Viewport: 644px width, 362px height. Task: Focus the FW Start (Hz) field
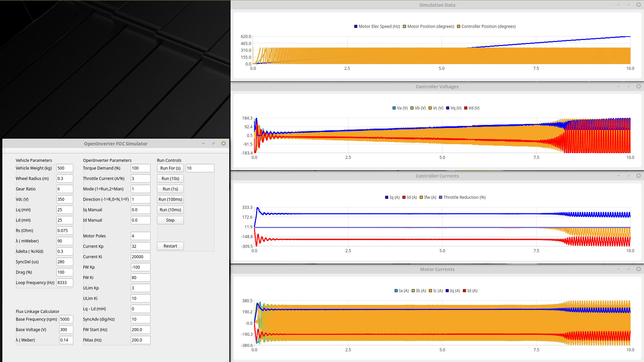[x=140, y=330]
